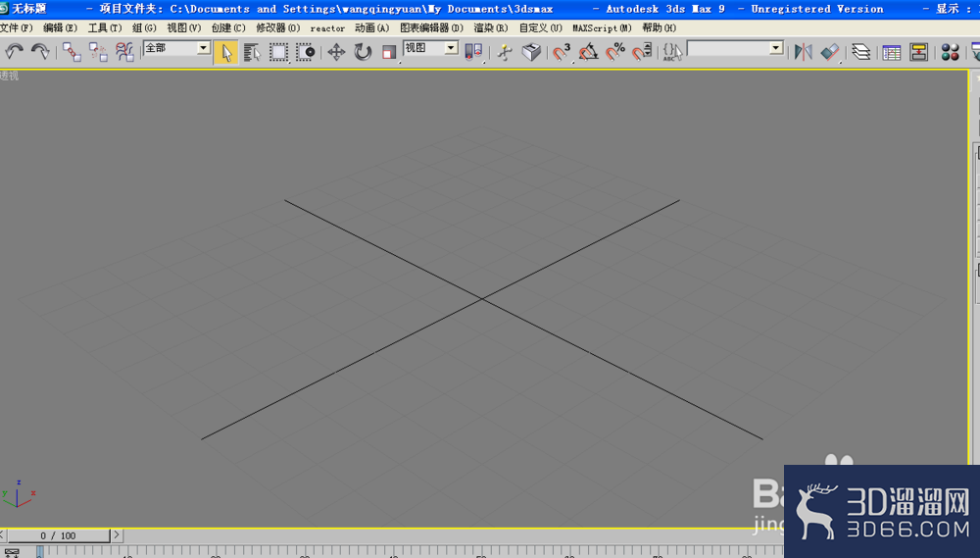Image resolution: width=980 pixels, height=558 pixels.
Task: Open the 创建(C) menu
Action: (228, 28)
